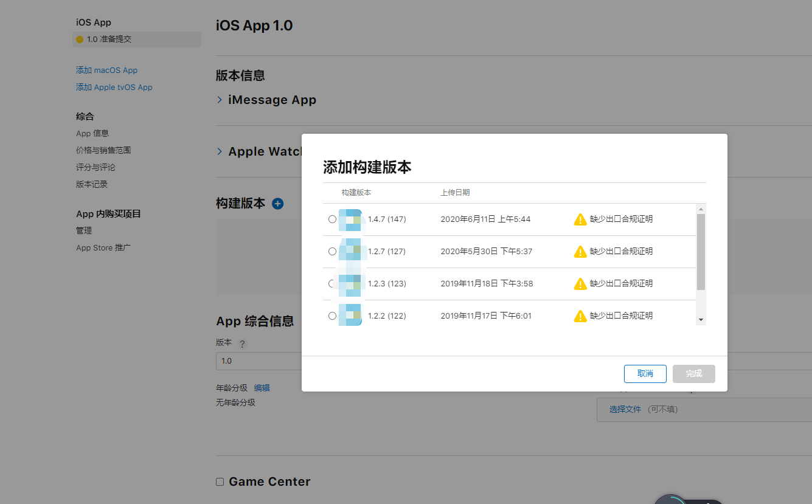Click 缺少出口合规证明 text for build 1.2.7
Screen dimensions: 812x504
point(622,251)
